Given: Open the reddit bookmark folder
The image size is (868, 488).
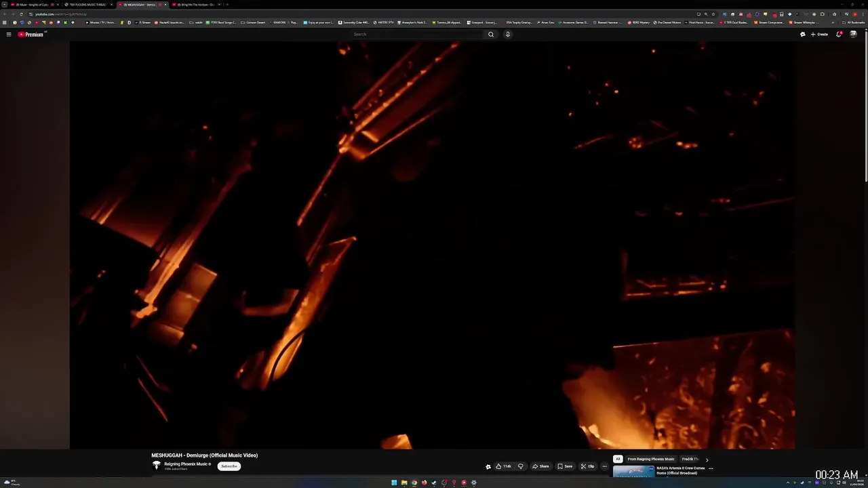Looking at the screenshot, I should click(x=196, y=22).
